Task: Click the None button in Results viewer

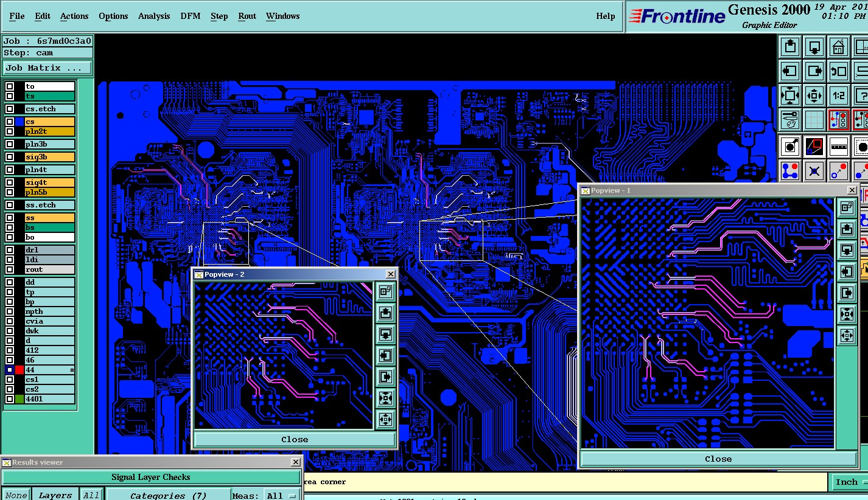Action: [x=16, y=495]
